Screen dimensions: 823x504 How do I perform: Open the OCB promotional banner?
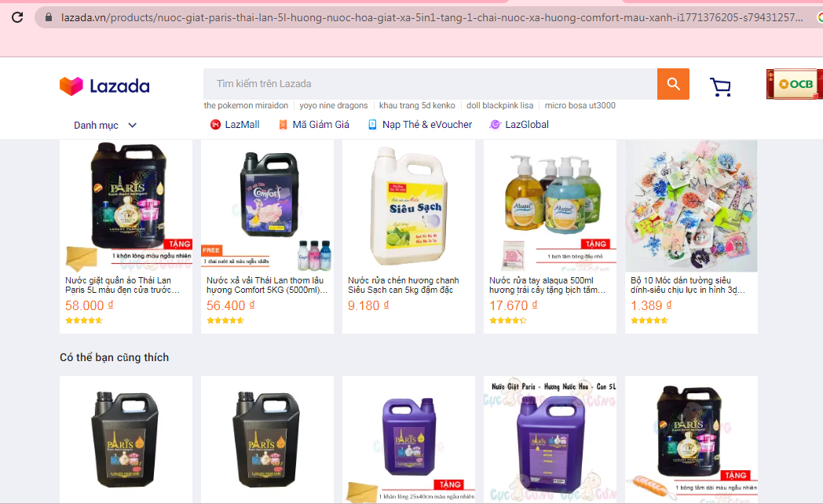pos(794,84)
